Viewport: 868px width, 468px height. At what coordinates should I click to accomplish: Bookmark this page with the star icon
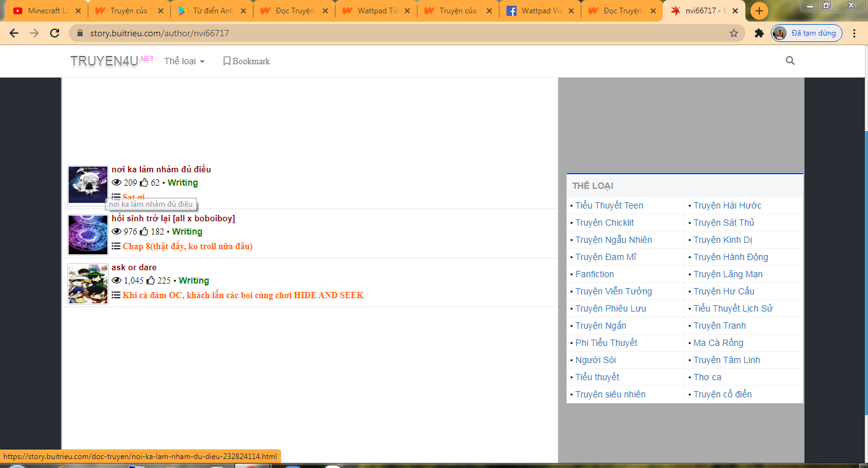(733, 33)
